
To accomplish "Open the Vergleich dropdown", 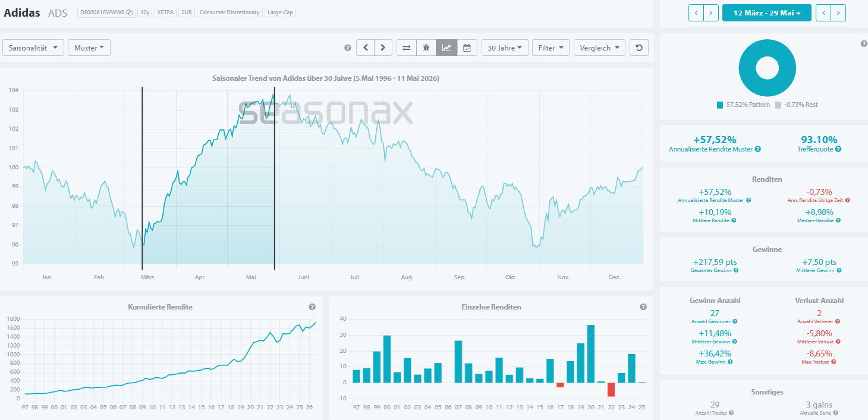I will [x=599, y=48].
